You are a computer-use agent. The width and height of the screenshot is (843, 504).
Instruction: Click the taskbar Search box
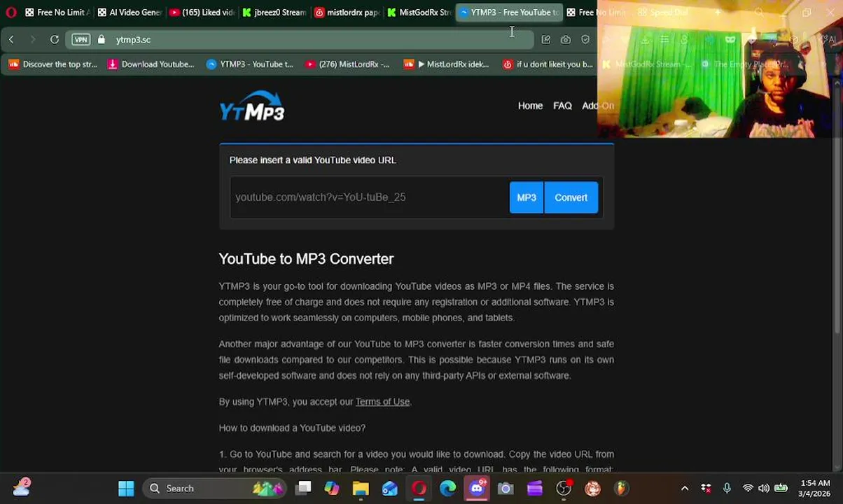216,488
